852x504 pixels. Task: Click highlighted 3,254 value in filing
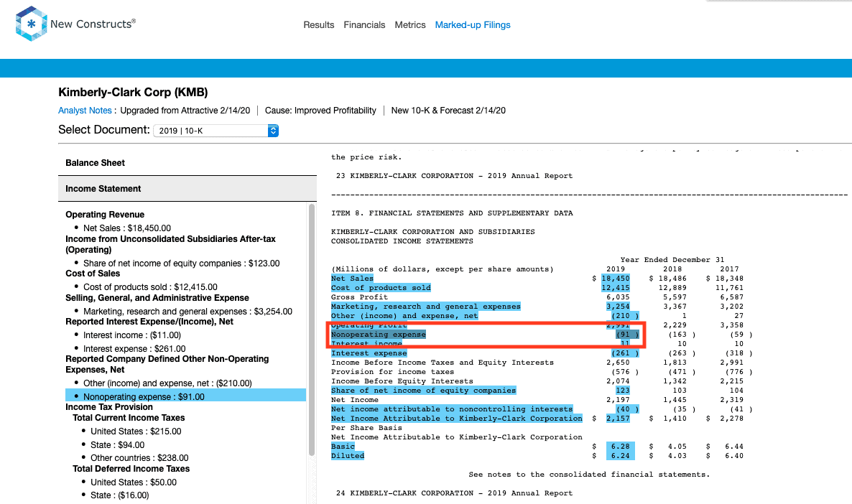618,307
